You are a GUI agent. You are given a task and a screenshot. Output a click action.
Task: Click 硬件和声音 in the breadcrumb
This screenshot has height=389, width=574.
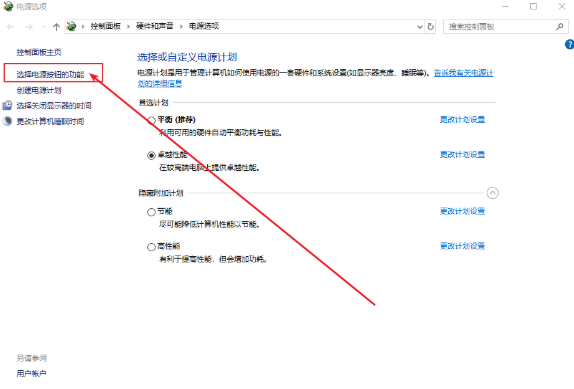click(x=154, y=26)
